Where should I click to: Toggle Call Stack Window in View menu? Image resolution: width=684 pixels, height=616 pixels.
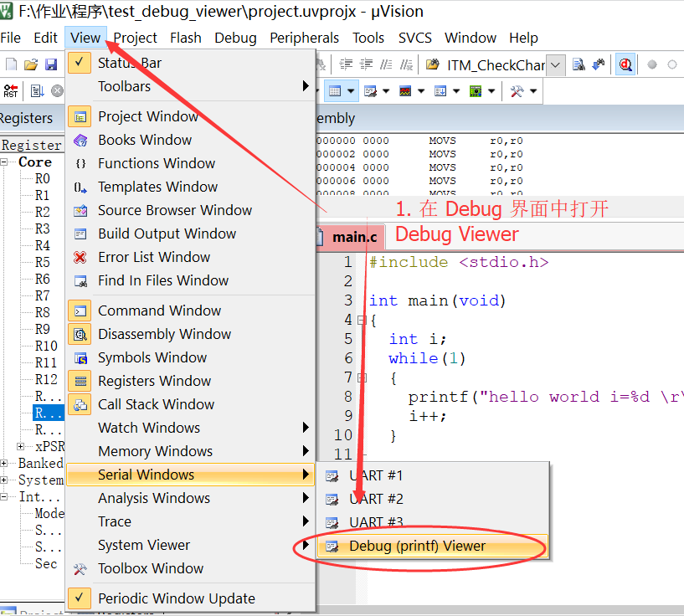(191, 404)
